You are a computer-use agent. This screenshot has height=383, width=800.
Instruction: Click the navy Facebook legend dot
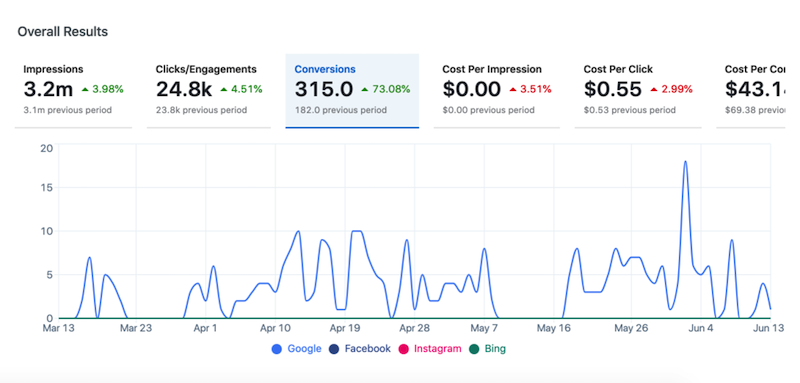pyautogui.click(x=334, y=349)
